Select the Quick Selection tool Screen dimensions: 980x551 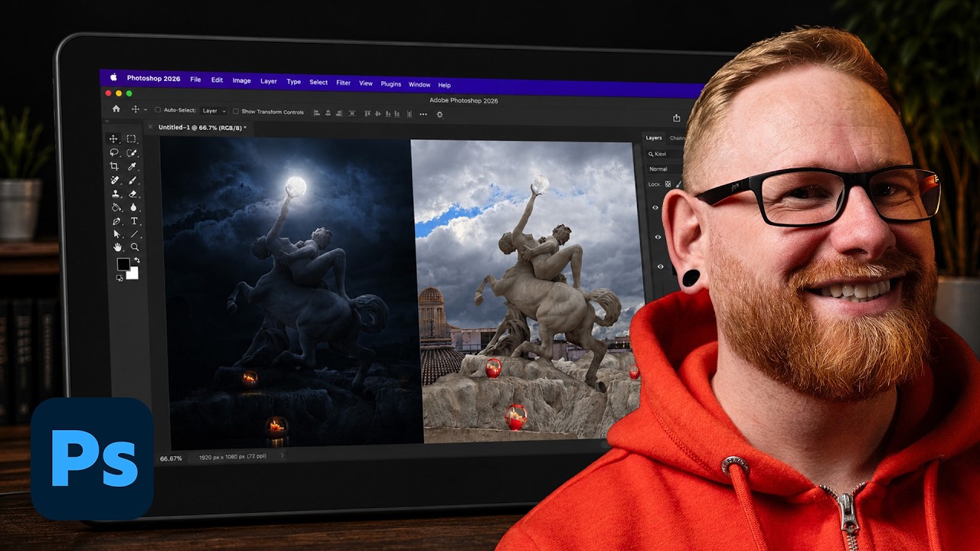tap(131, 153)
